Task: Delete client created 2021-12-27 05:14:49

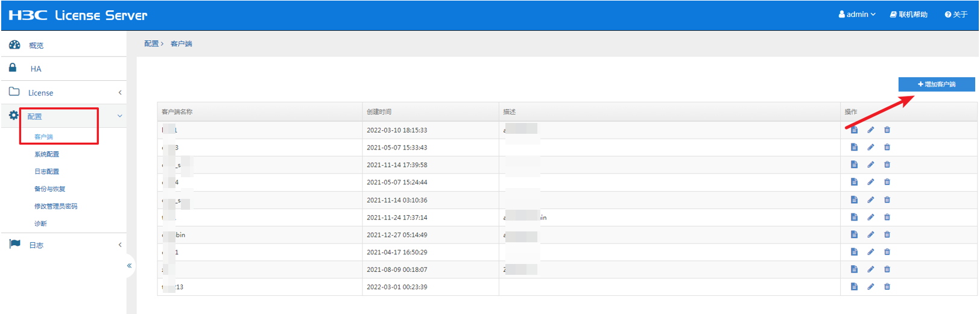Action: point(887,234)
